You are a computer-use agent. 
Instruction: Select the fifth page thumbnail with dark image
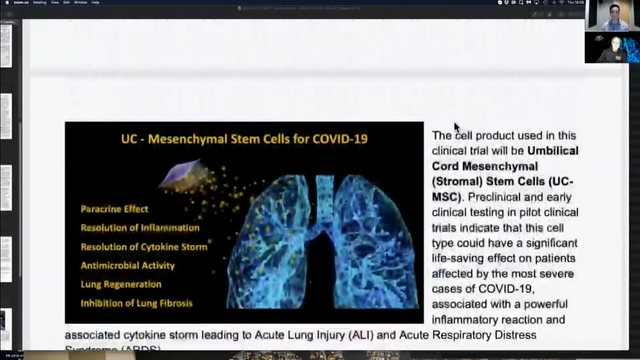point(6,329)
